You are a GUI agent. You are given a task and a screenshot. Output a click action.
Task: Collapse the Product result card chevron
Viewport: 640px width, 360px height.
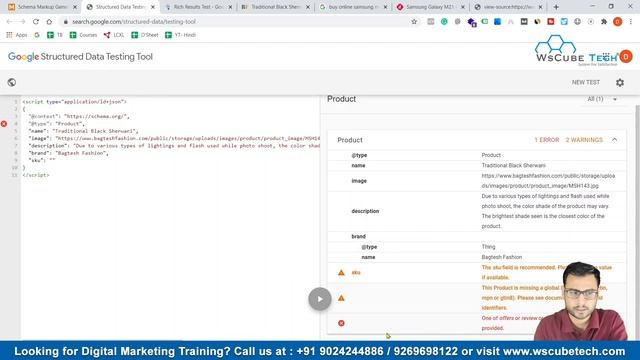point(614,140)
